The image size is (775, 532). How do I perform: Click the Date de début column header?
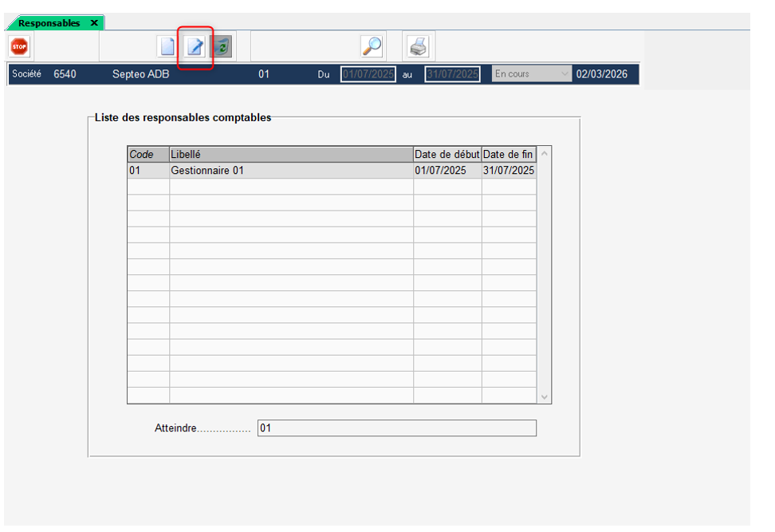447,154
